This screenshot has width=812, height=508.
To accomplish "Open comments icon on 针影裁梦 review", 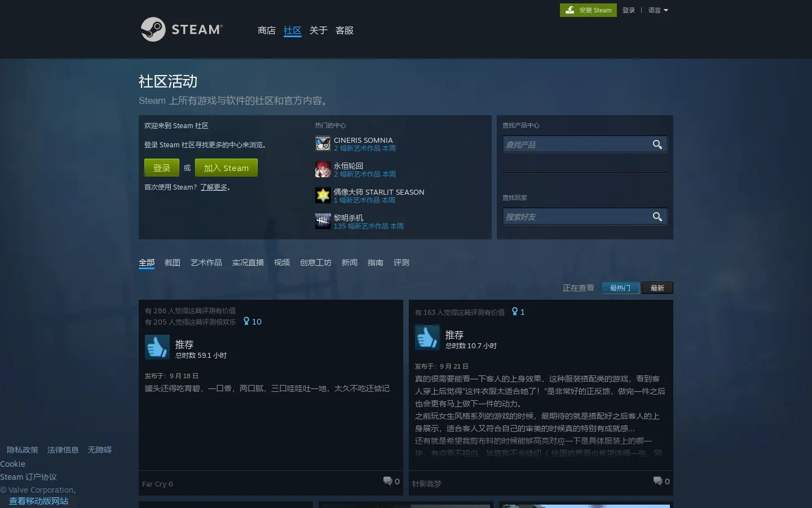I will (657, 481).
